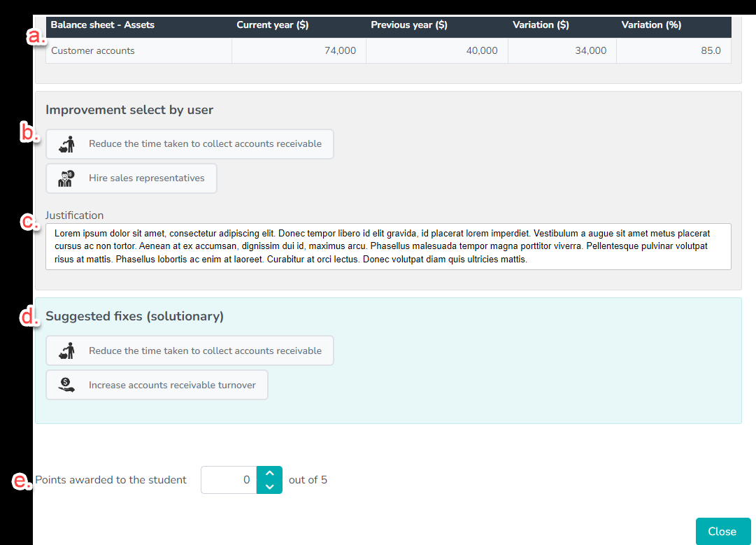Select the Hire sales representatives option

(x=131, y=178)
